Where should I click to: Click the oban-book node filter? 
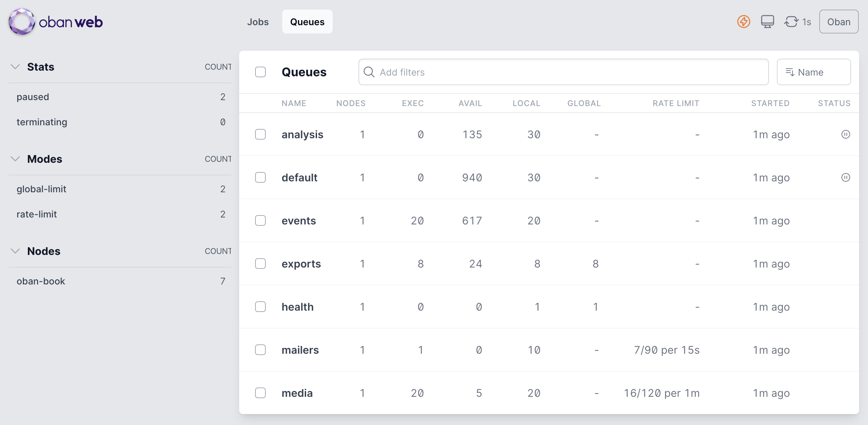pyautogui.click(x=41, y=281)
